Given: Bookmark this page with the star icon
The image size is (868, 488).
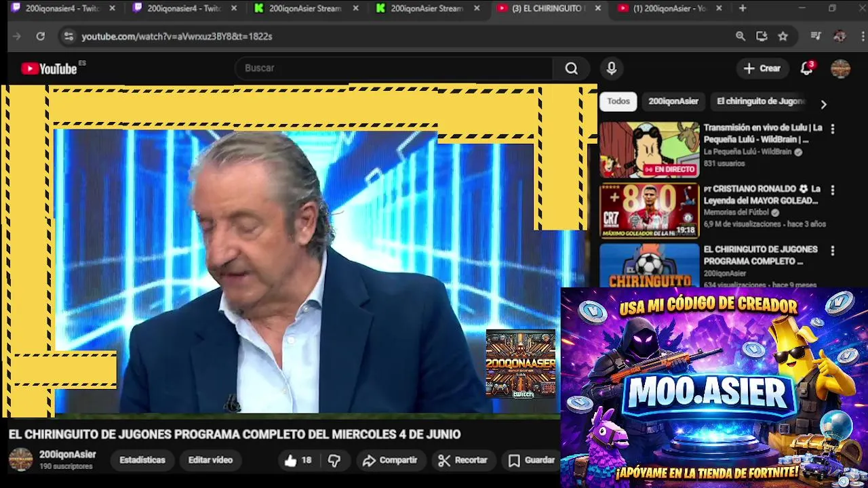Looking at the screenshot, I should point(783,37).
